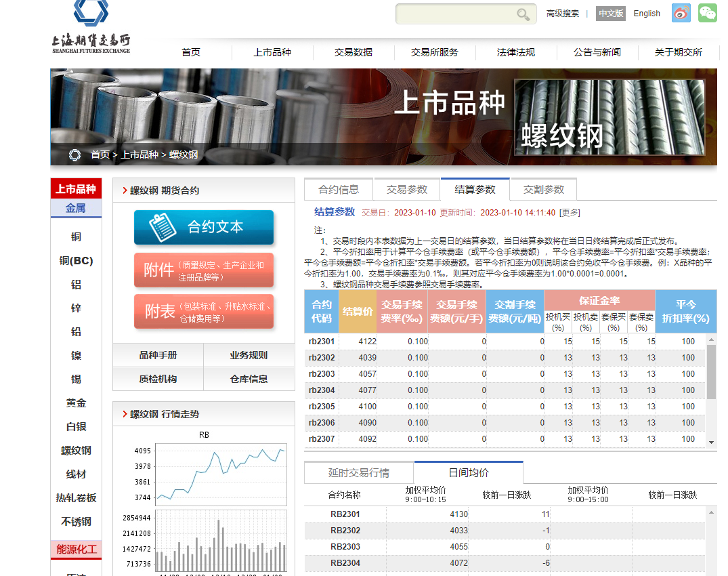The width and height of the screenshot is (728, 576).
Task: Select 线材 in the product sidebar
Action: [76, 474]
